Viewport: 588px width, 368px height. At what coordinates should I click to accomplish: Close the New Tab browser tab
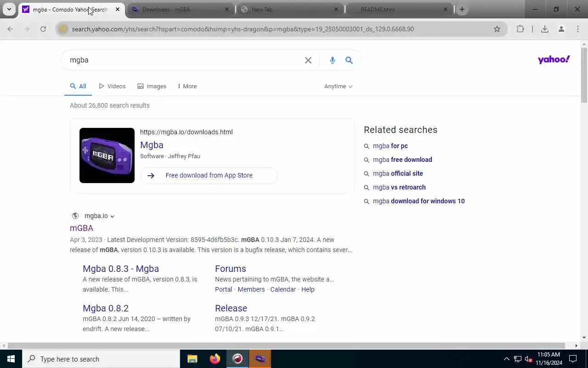336,9
